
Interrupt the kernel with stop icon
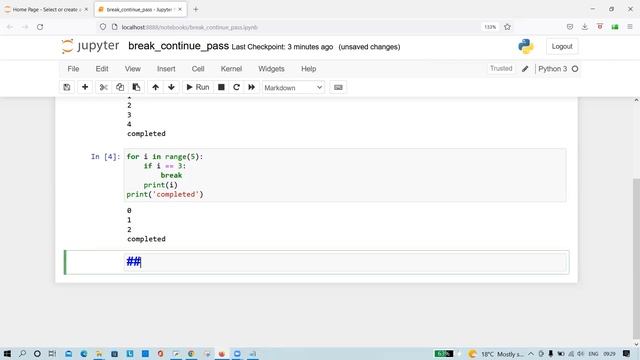tap(221, 87)
